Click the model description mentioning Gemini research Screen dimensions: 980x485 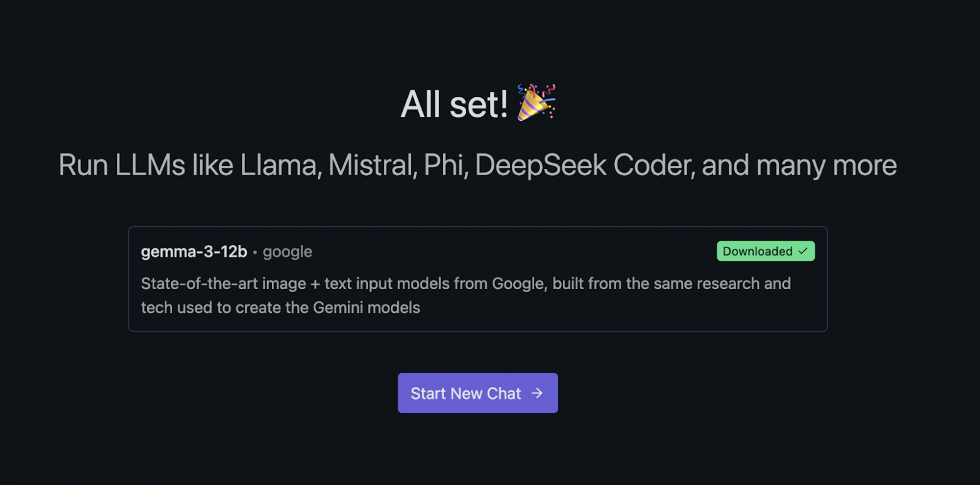465,295
